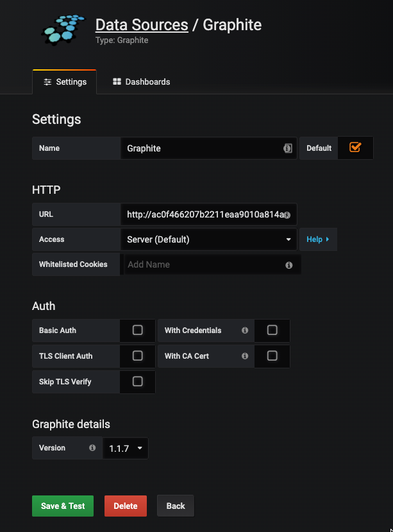The width and height of the screenshot is (393, 532).
Task: Click the info icon next to Name field
Action: (x=287, y=148)
